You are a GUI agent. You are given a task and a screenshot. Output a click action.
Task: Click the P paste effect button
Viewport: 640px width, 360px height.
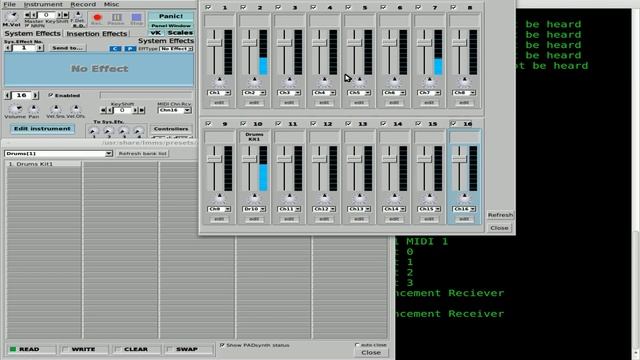(130, 49)
